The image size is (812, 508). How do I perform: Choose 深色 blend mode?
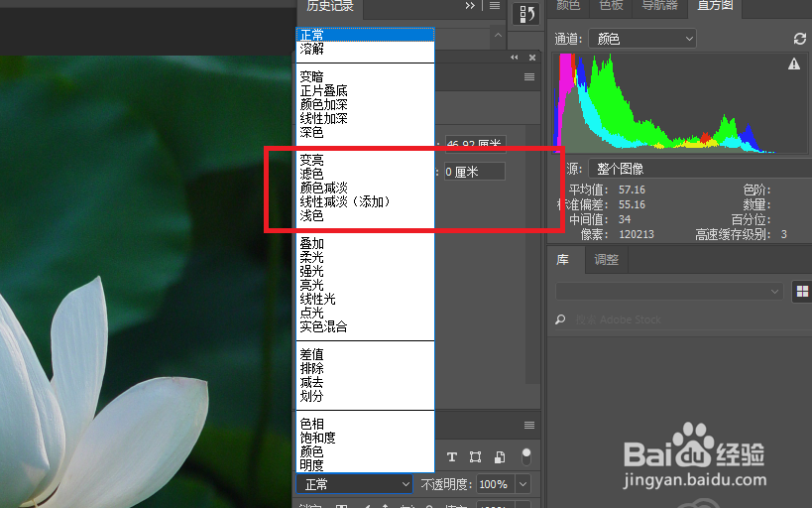pyautogui.click(x=365, y=132)
